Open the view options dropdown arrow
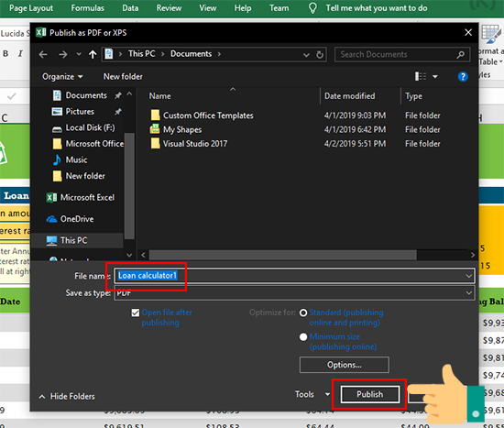The image size is (504, 428). [x=435, y=77]
